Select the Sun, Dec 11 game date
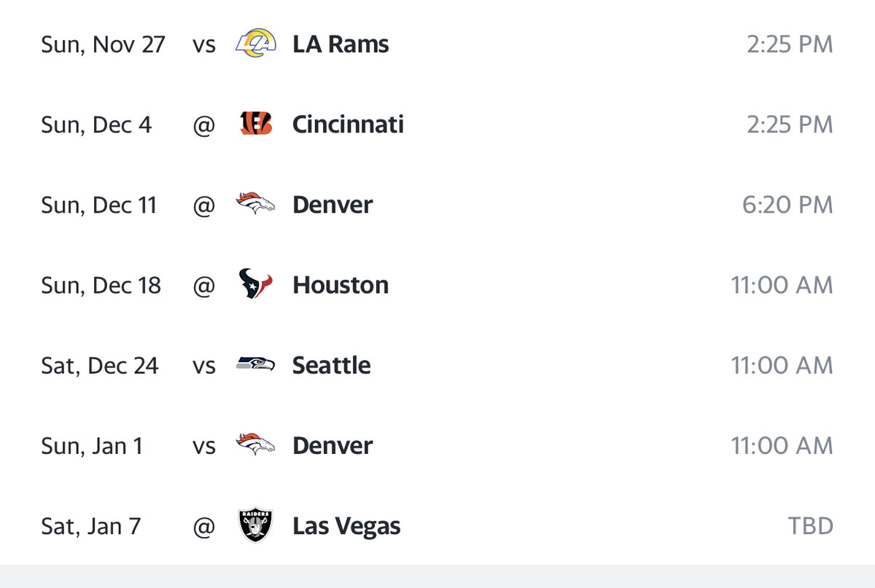The image size is (875, 588). pos(99,205)
